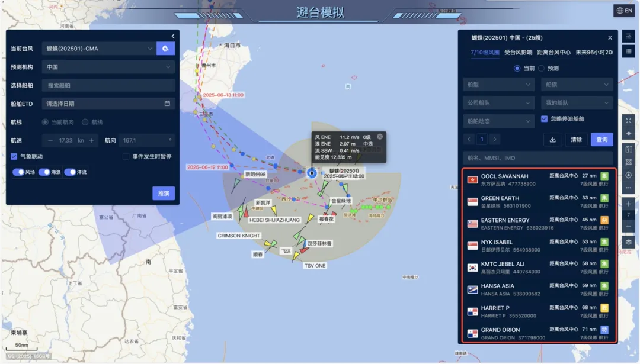Click green tag icon on OOCL SAVANNAH row
Screen dimensions: 640x364
pyautogui.click(x=604, y=176)
